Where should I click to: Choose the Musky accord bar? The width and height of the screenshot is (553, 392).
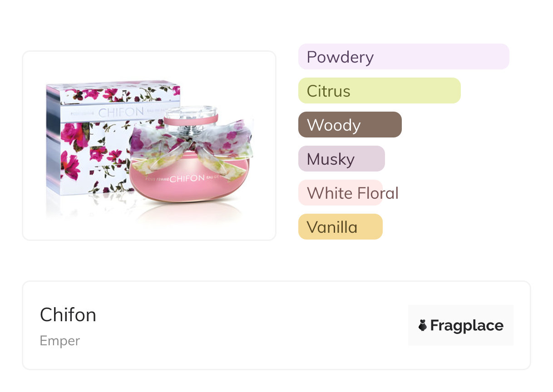[341, 159]
